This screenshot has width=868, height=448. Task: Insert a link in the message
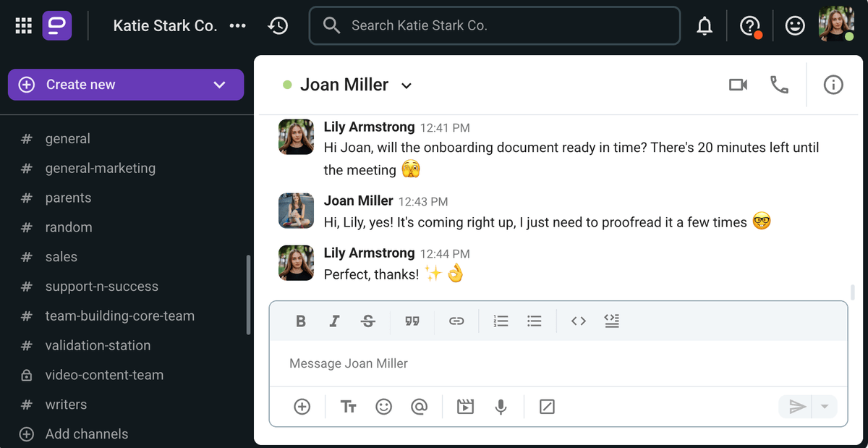[456, 321]
